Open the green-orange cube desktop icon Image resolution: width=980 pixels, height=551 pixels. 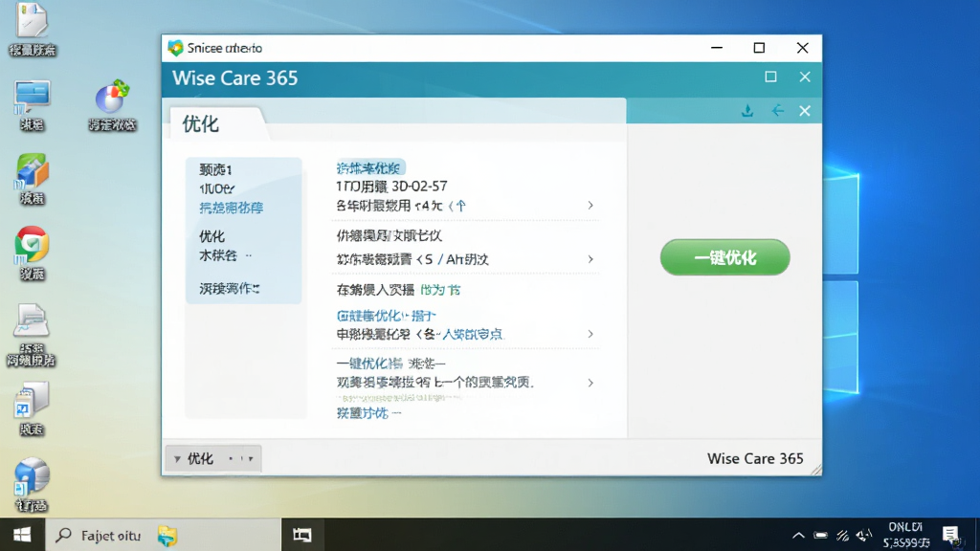32,179
